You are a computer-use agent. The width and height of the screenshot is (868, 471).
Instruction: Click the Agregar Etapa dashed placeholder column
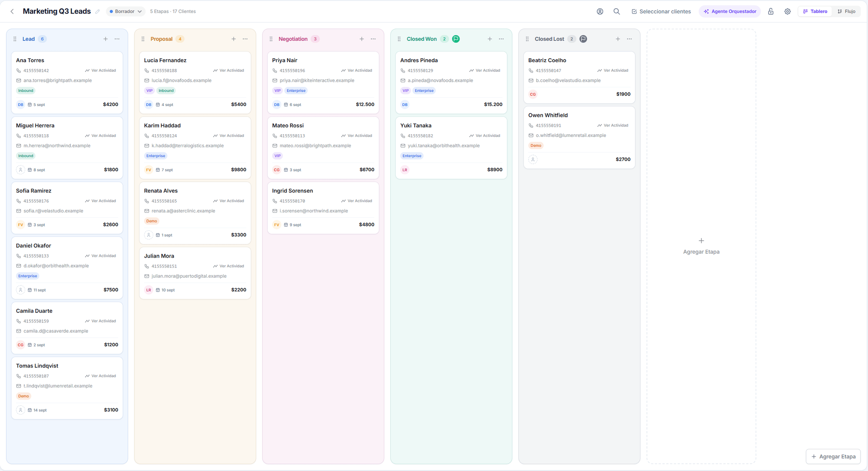[x=701, y=246]
